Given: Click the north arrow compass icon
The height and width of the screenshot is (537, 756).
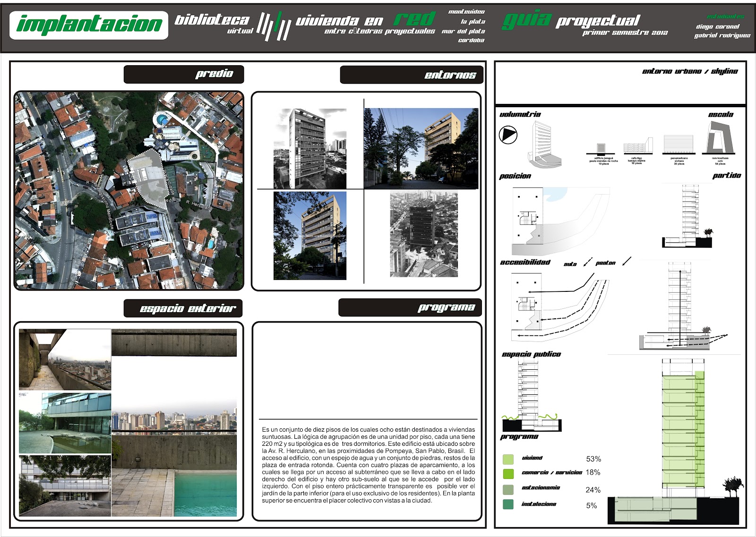Looking at the screenshot, I should (x=508, y=135).
